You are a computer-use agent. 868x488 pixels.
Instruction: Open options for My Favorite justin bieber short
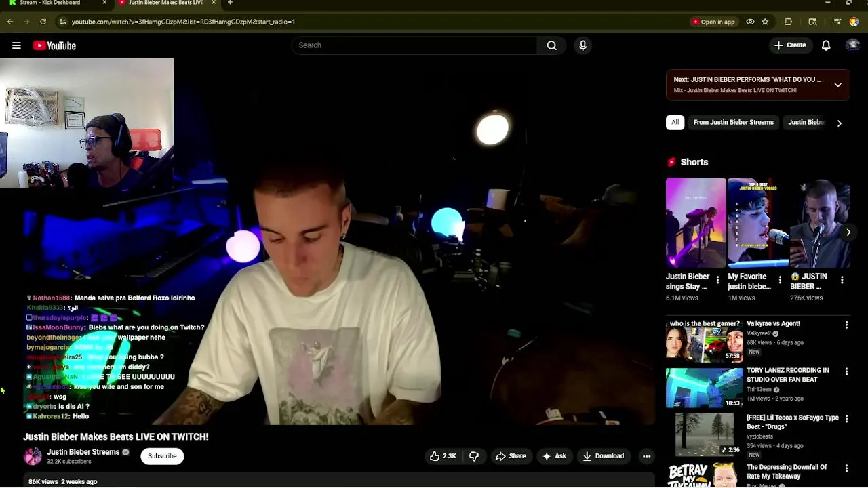[x=780, y=280]
